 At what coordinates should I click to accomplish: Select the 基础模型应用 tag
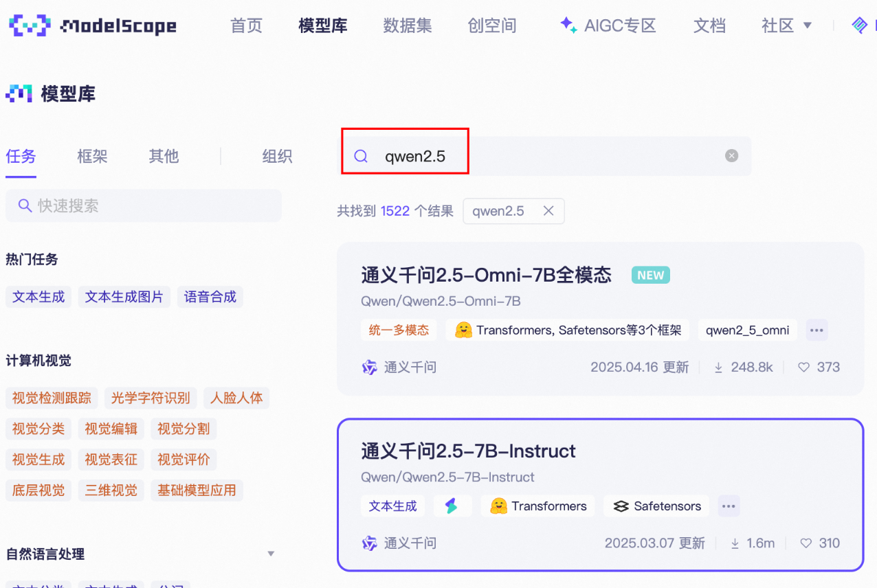click(x=197, y=490)
